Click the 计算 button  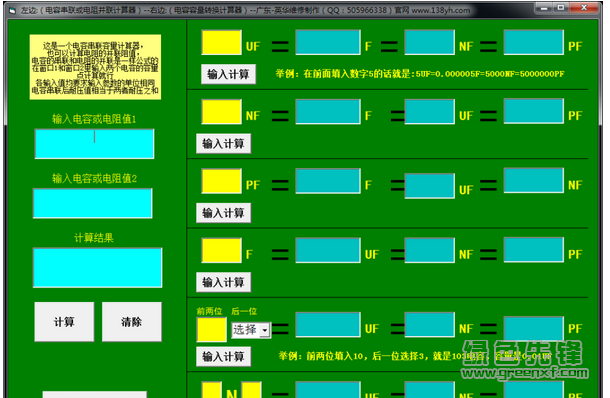pos(64,322)
